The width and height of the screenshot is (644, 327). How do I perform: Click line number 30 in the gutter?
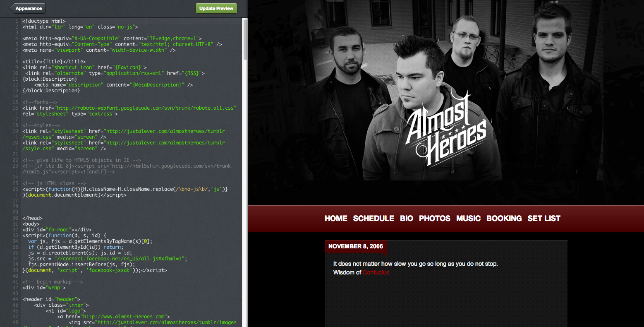[x=15, y=218]
